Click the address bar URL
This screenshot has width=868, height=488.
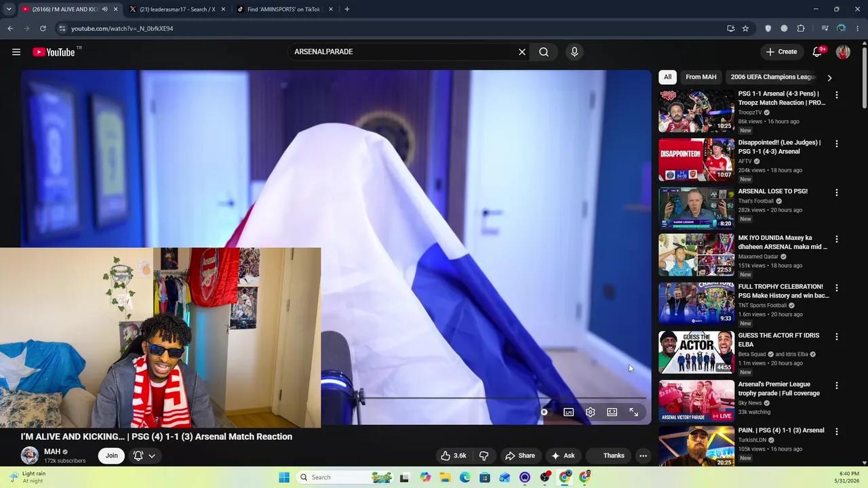(x=122, y=28)
